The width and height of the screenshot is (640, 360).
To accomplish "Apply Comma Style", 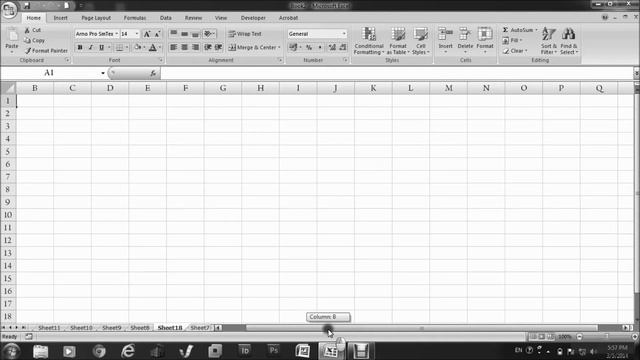I will 320,47.
